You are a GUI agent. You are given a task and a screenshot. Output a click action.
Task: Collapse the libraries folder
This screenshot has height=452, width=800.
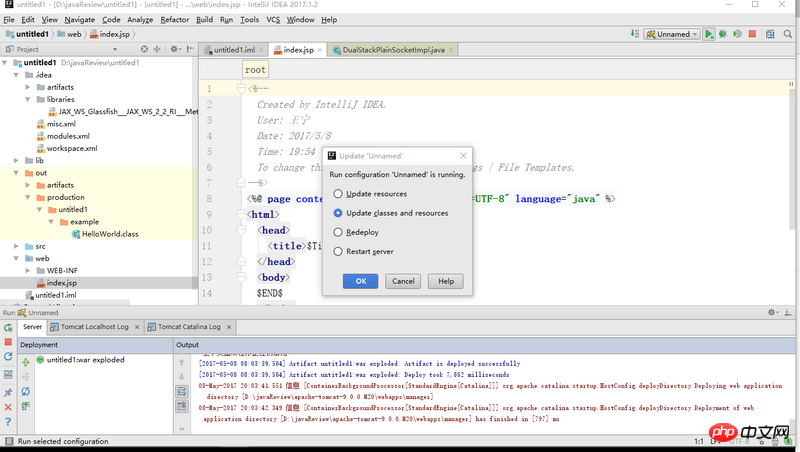click(x=28, y=99)
